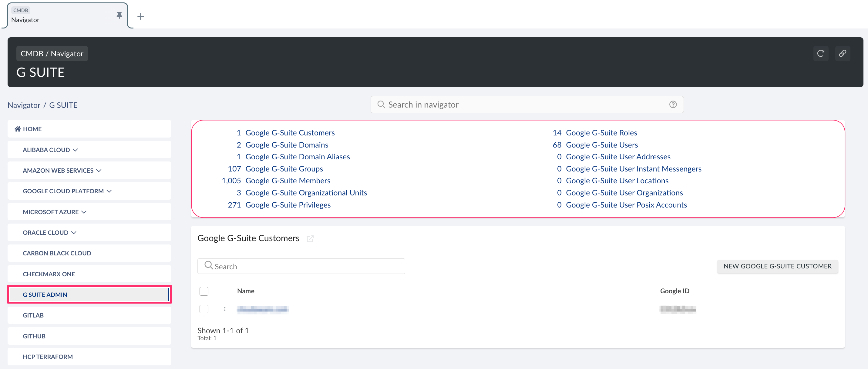868x369 pixels.
Task: Select G SUITE ADMIN in the sidebar
Action: pyautogui.click(x=45, y=294)
